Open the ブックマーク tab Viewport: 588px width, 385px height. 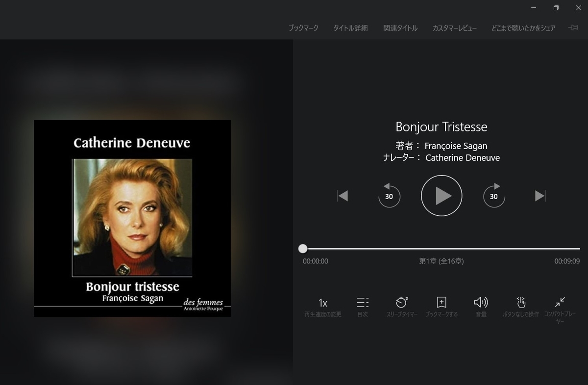pyautogui.click(x=303, y=28)
